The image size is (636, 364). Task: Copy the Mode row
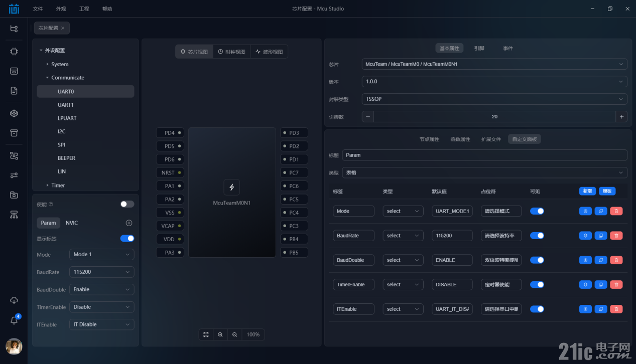click(601, 211)
